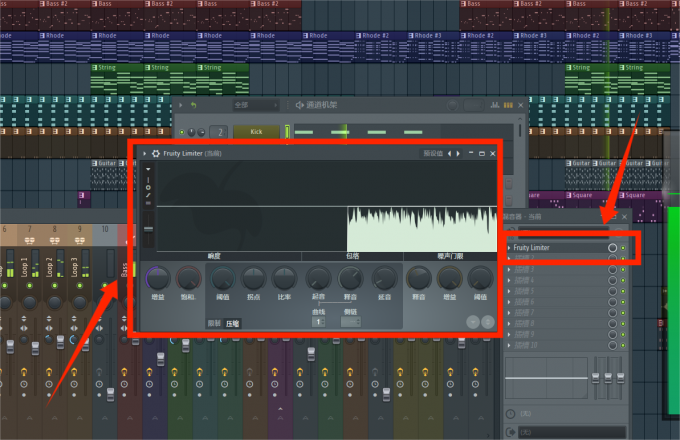Click the 延音 sustain knob
The image size is (680, 440).
[x=384, y=278]
